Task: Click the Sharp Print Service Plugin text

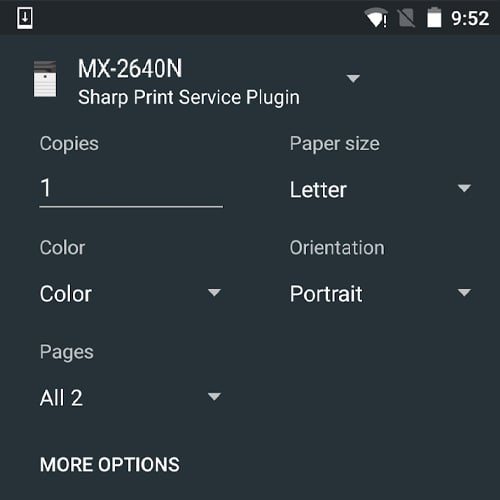Action: point(189,97)
